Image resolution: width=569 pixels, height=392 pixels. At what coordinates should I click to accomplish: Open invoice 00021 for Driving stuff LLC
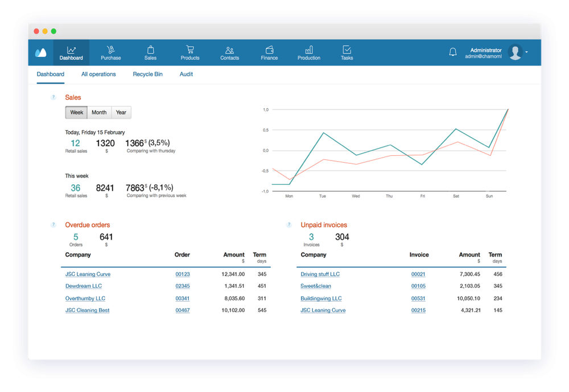click(418, 274)
